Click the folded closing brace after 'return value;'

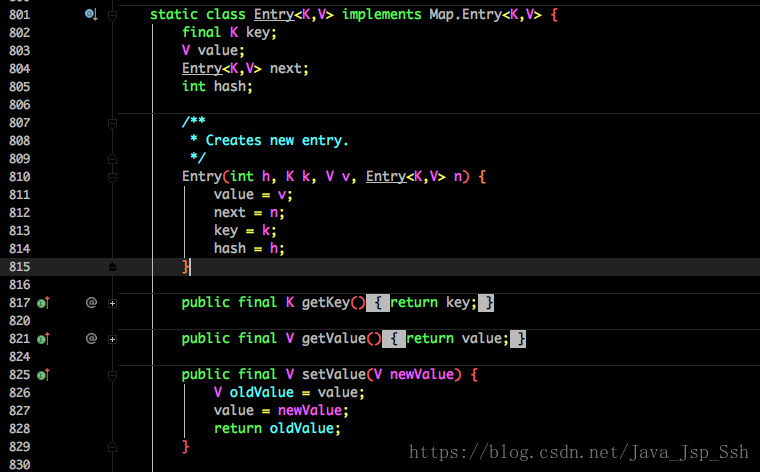[x=518, y=339]
